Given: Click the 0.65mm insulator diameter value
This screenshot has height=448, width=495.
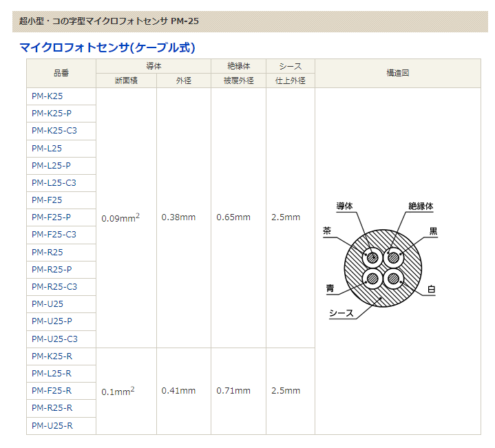Looking at the screenshot, I should tap(233, 217).
